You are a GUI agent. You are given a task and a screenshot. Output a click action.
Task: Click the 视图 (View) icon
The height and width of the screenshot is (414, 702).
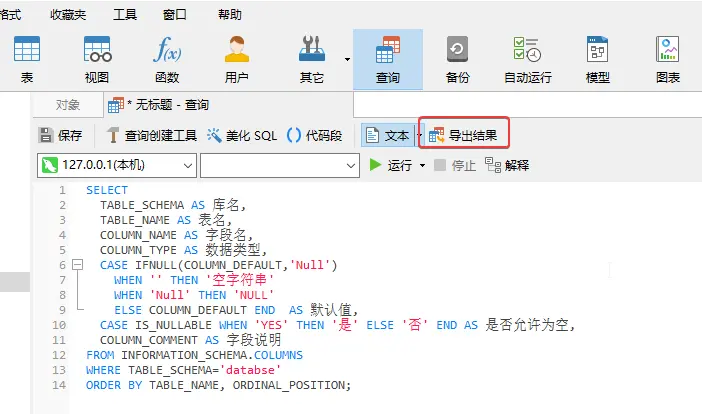click(x=97, y=58)
